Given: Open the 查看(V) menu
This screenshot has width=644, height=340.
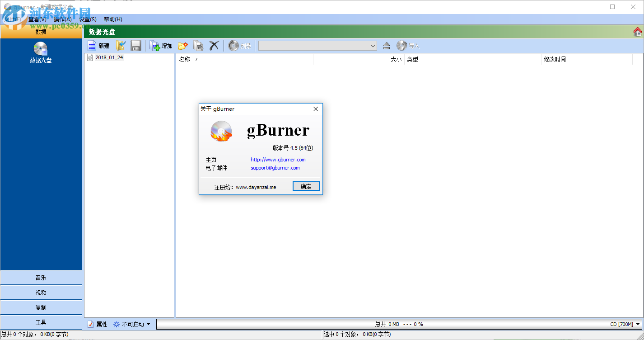Looking at the screenshot, I should pos(37,19).
